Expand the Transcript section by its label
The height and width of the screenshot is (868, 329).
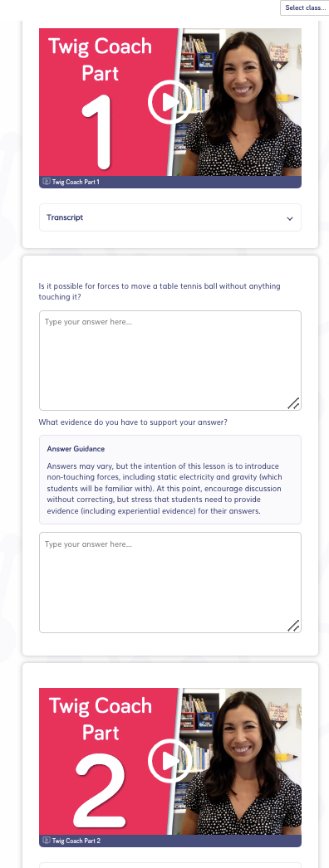tap(65, 217)
